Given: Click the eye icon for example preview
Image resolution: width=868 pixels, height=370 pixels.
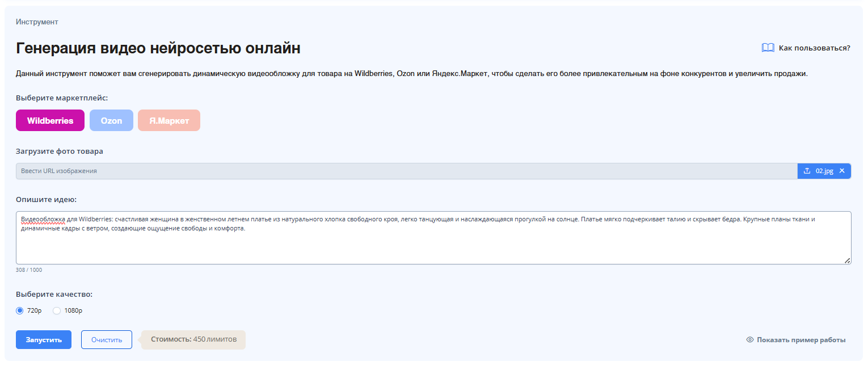Looking at the screenshot, I should click(x=750, y=340).
